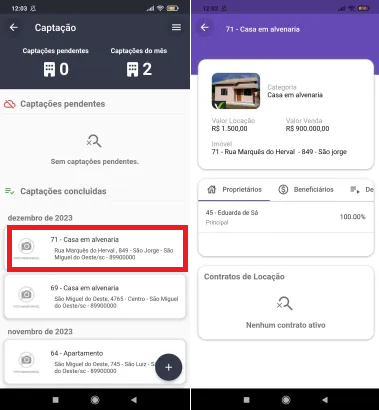Viewport: 379px width, 410px height.
Task: Tap Android back button on right phone
Action: click(325, 400)
